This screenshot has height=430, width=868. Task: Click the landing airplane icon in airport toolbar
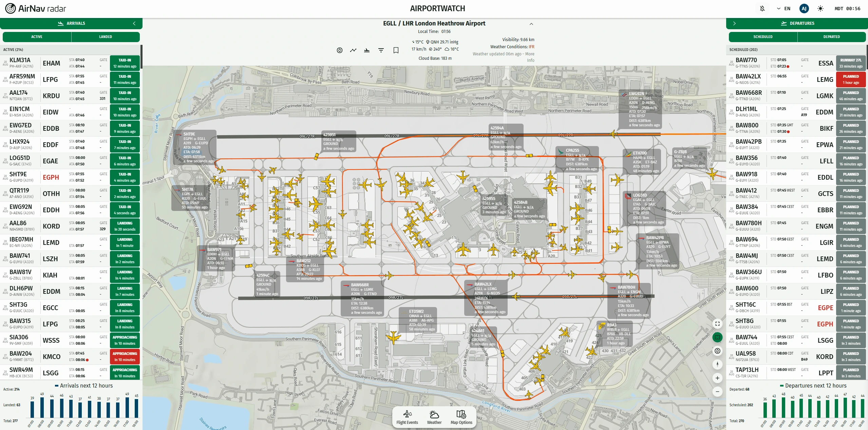(x=367, y=50)
